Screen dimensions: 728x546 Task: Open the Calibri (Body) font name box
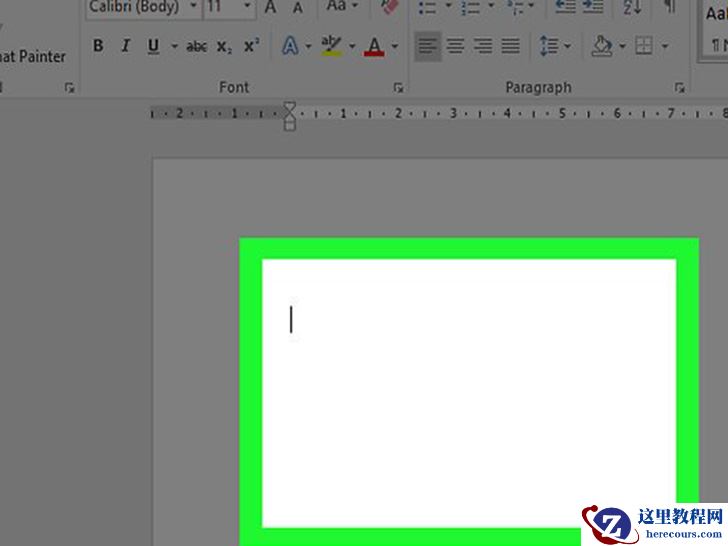[144, 7]
